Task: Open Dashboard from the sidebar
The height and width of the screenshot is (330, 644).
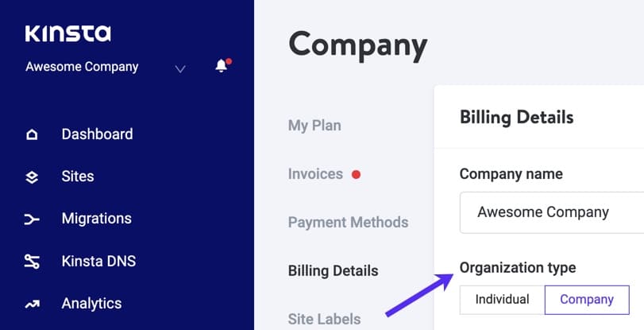Action: click(x=98, y=134)
